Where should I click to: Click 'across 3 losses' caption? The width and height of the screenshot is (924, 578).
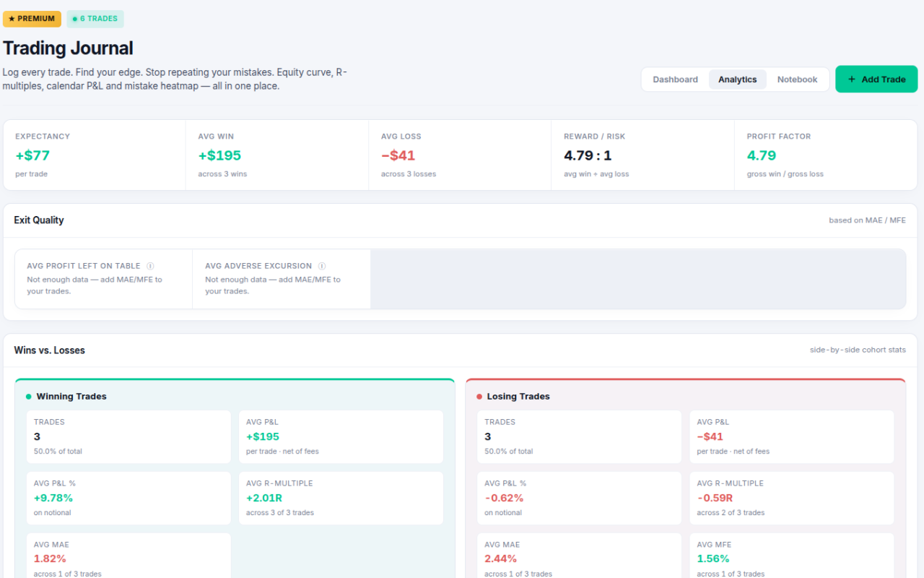[x=409, y=174]
